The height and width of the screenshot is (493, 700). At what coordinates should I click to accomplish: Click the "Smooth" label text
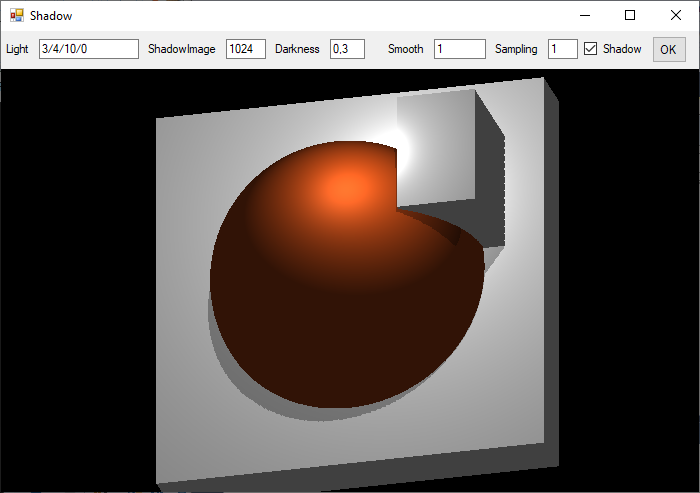point(406,49)
